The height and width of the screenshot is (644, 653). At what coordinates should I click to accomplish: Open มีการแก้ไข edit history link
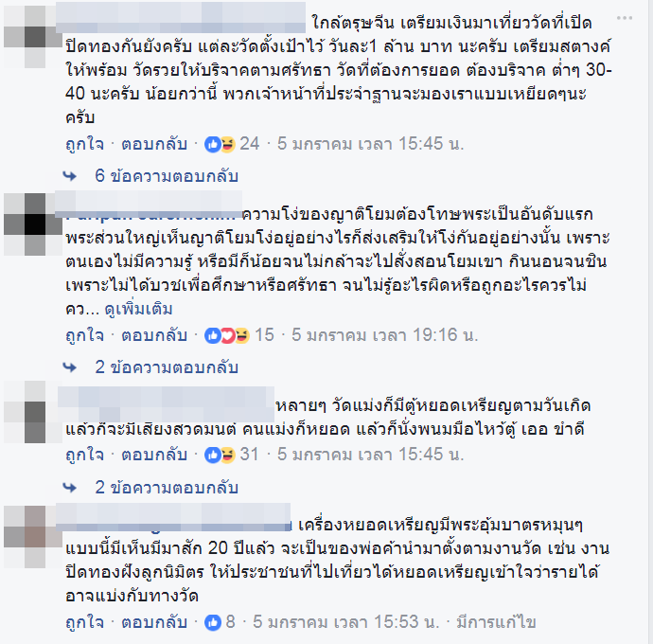[496, 622]
